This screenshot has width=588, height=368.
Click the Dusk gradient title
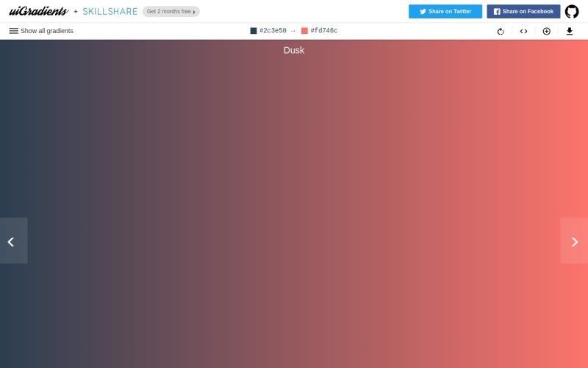pos(294,50)
